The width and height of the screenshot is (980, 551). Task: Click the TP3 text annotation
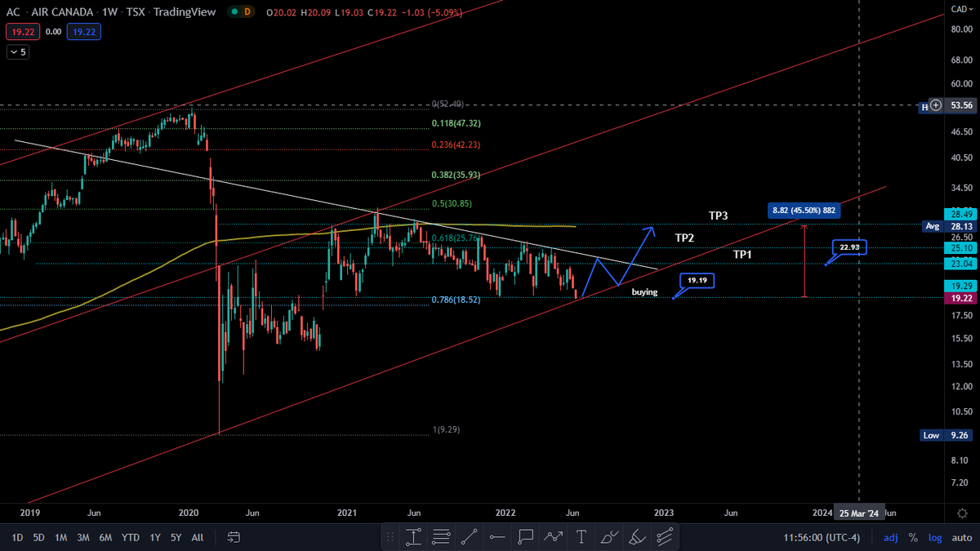click(x=719, y=216)
